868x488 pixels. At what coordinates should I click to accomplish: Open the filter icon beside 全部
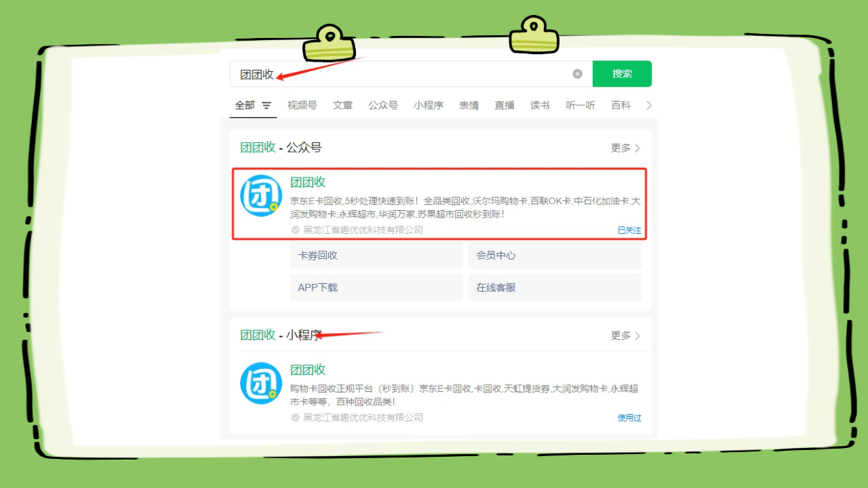pyautogui.click(x=267, y=106)
